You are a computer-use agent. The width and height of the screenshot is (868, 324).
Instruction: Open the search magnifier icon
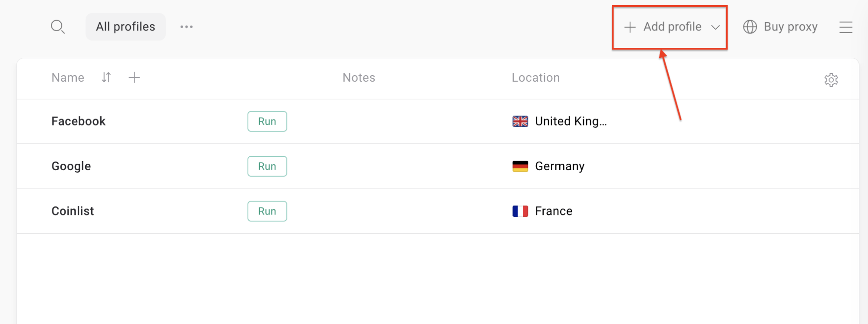58,27
